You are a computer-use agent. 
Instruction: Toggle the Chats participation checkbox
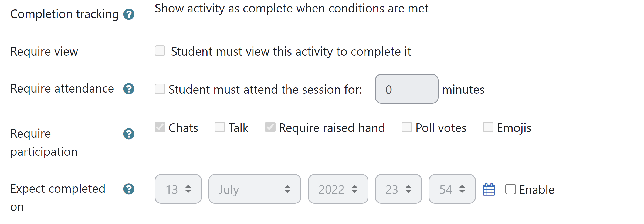160,127
